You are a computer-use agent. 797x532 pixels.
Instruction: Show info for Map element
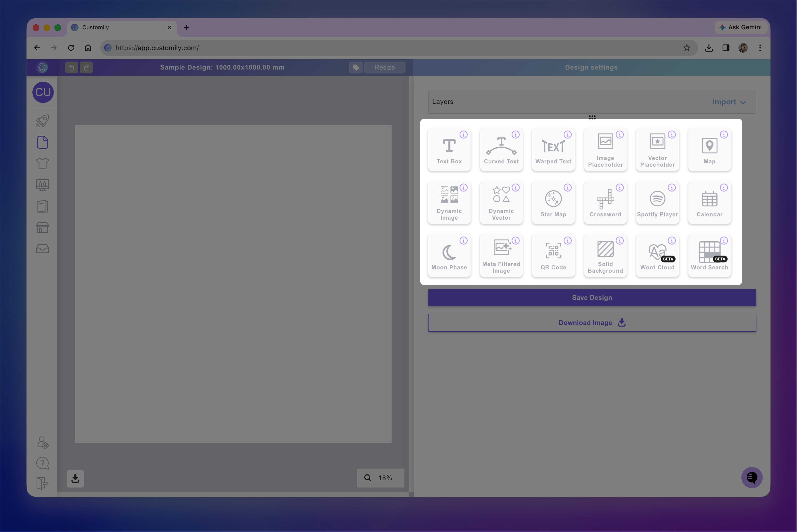coord(724,135)
